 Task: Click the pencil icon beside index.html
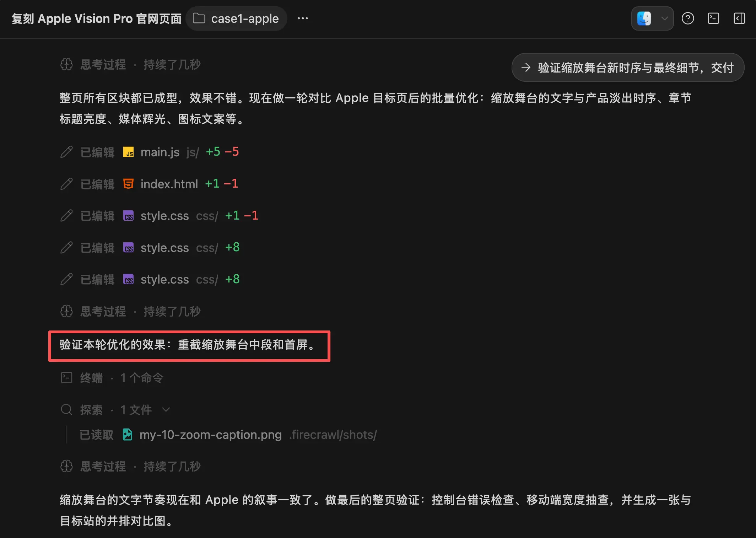click(66, 184)
